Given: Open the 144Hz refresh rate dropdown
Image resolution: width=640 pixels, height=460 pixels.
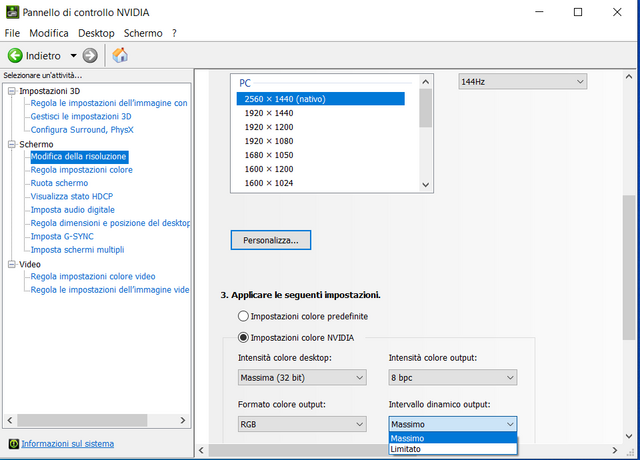Looking at the screenshot, I should pos(522,82).
